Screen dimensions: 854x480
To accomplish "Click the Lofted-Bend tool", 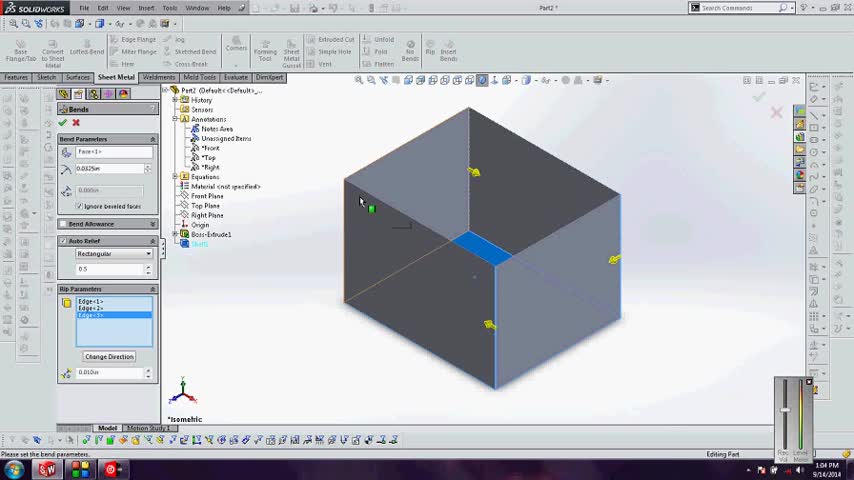I will 87,47.
